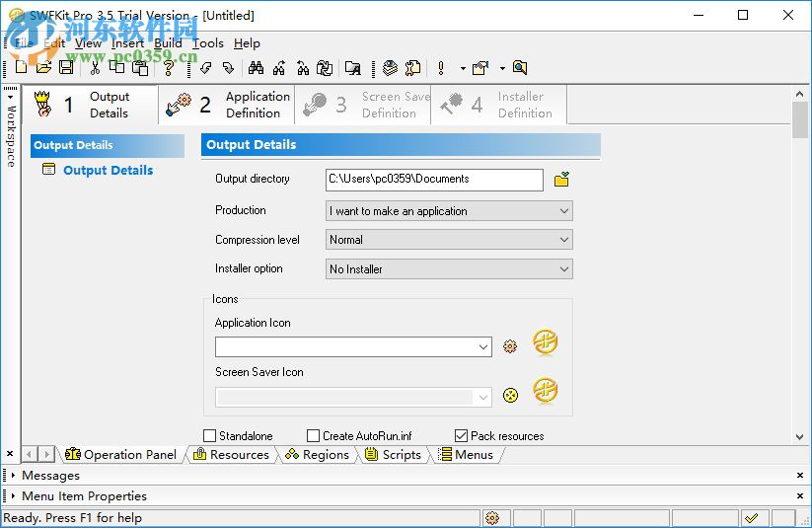Viewport: 812px width, 528px height.
Task: Tick the Create AutoRun.inf checkbox
Action: point(314,435)
